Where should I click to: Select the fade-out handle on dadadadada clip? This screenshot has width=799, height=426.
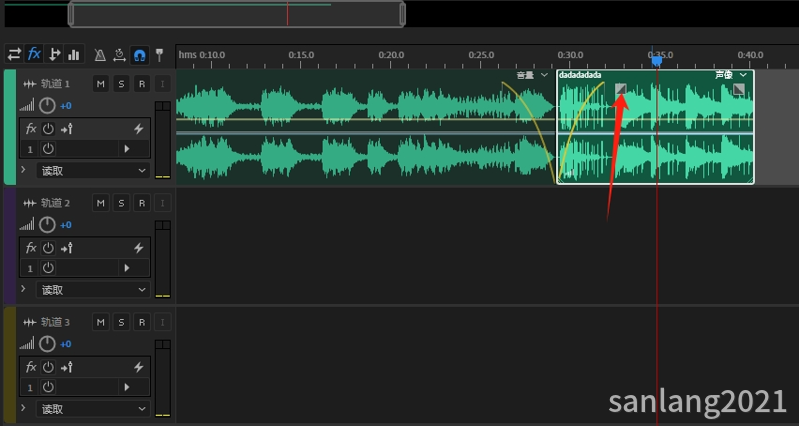coord(738,90)
